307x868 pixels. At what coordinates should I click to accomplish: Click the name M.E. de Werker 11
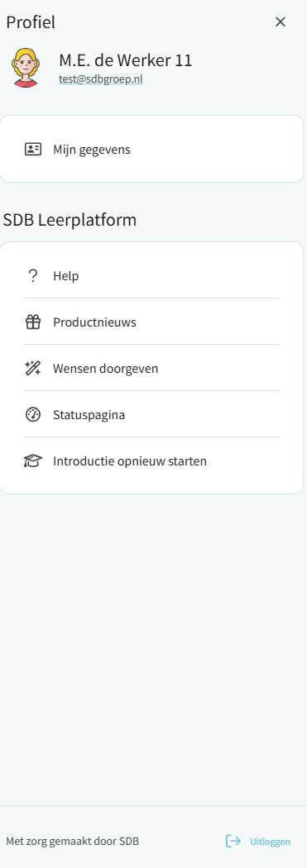pyautogui.click(x=125, y=60)
